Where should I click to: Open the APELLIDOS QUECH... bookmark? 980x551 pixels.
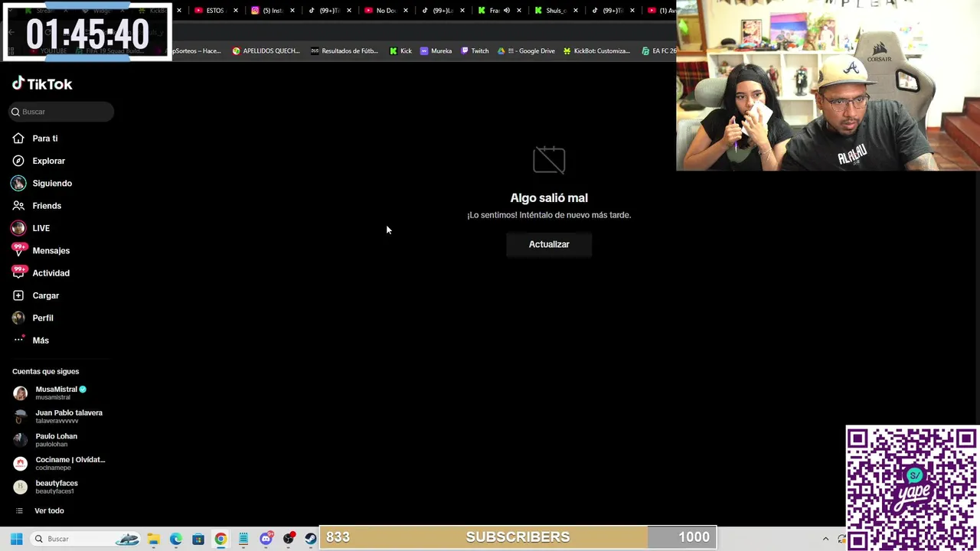point(266,51)
